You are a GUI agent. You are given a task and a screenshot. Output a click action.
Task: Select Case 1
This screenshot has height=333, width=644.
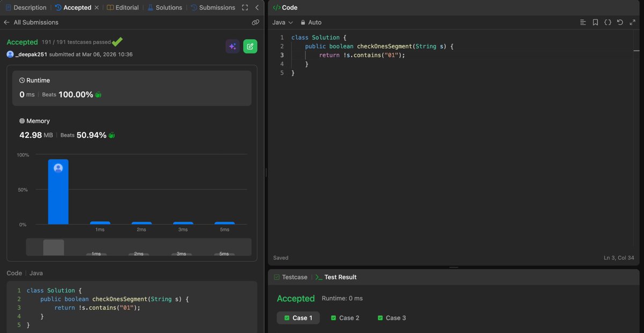click(x=298, y=318)
